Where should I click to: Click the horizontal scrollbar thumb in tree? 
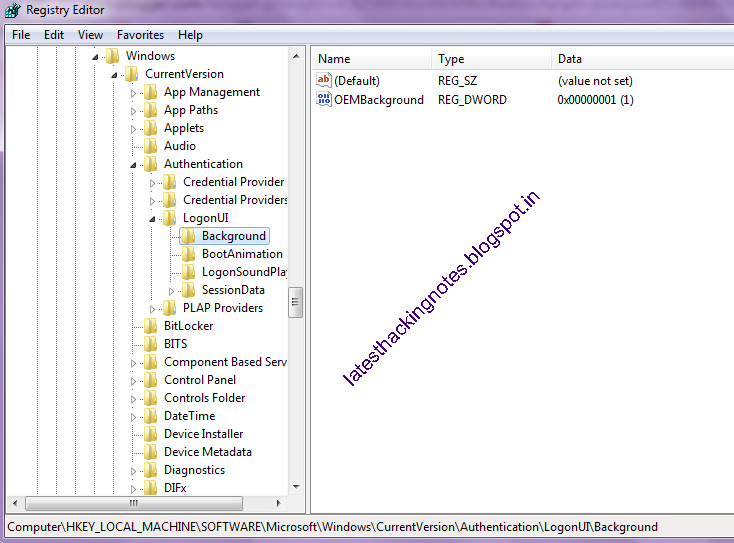click(x=134, y=503)
